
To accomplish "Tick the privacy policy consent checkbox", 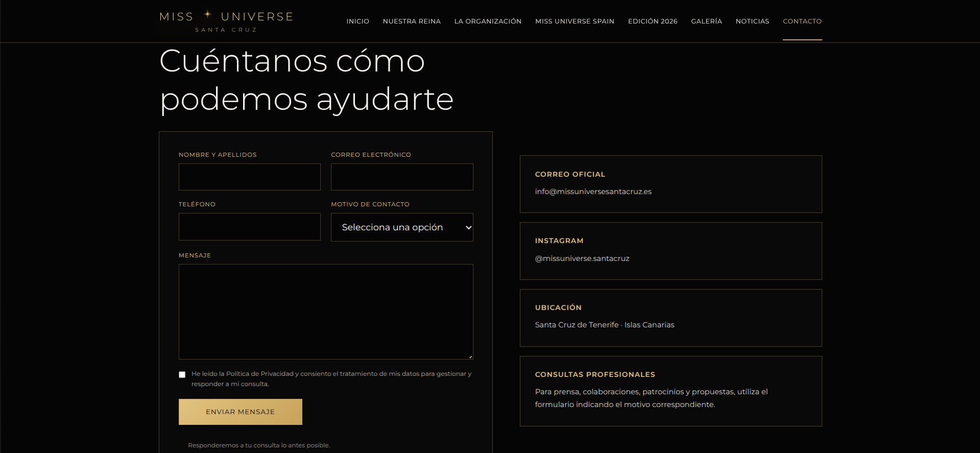I will [182, 374].
